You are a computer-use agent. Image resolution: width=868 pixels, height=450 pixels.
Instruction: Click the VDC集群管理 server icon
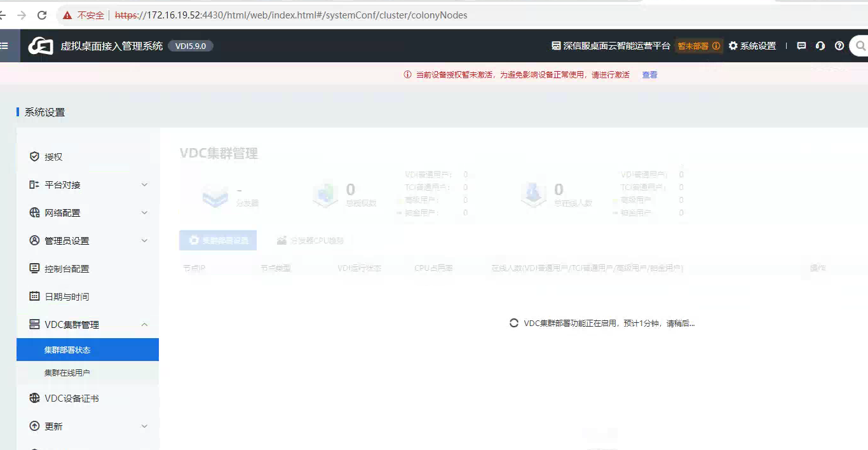[x=34, y=324]
